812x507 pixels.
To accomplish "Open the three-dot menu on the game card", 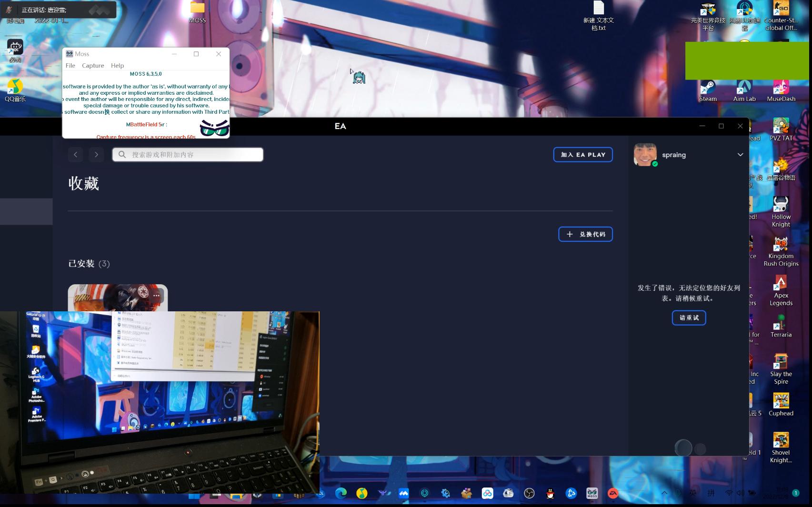I will (156, 296).
